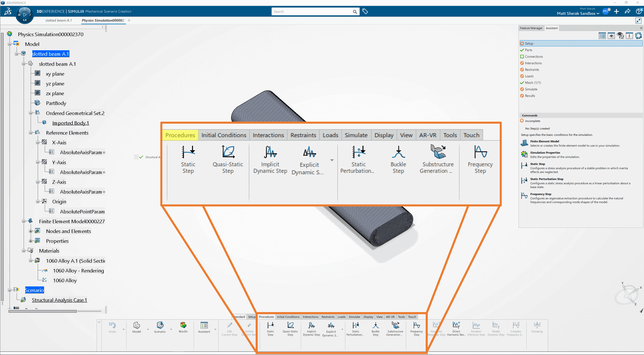Screen dimensions: 644x355
Task: Select the Setup step in Assistant
Action: 581,43
